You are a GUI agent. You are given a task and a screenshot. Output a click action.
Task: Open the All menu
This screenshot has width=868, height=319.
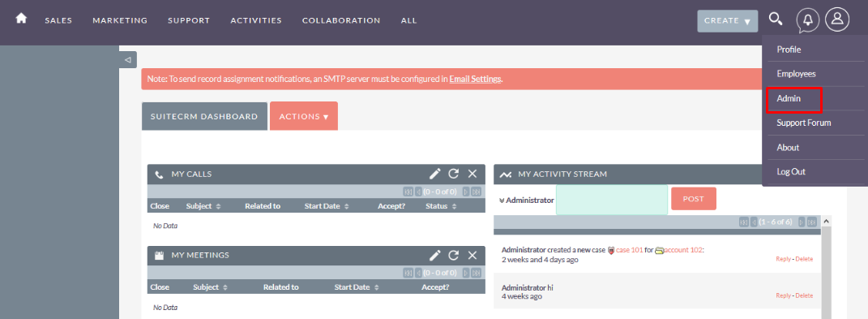point(409,20)
